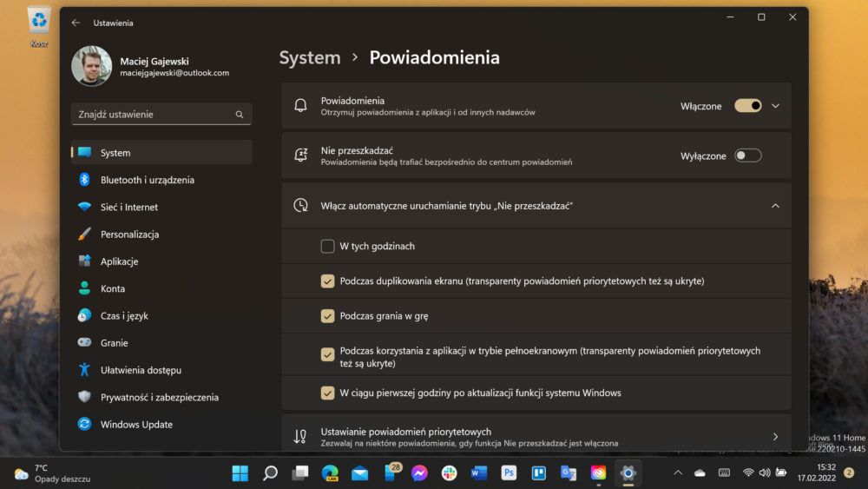Open clock and date 15:32
The image size is (868, 489).
click(x=817, y=473)
